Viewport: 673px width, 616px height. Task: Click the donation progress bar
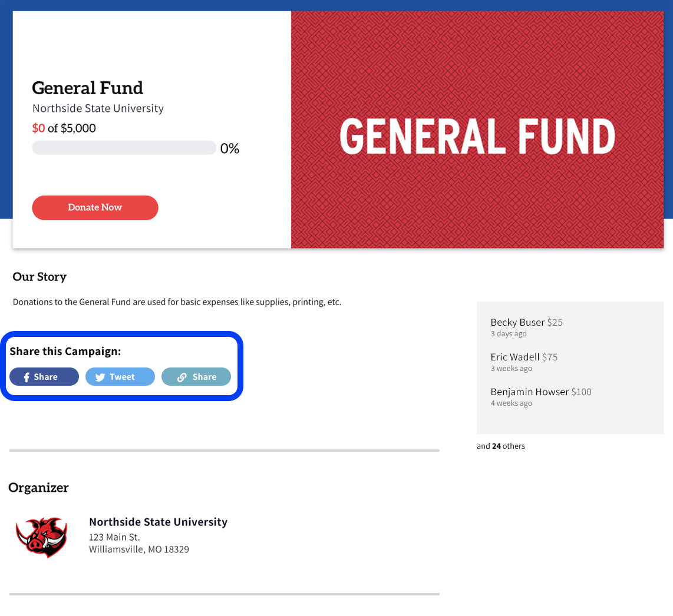(124, 148)
